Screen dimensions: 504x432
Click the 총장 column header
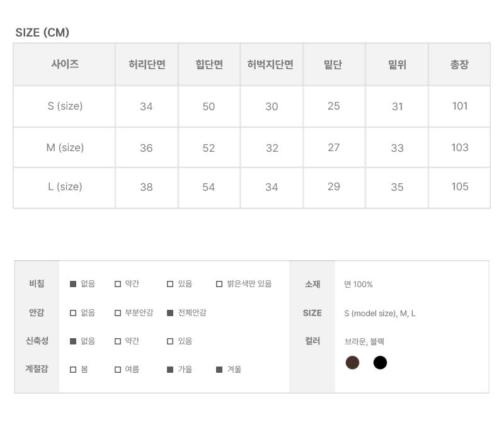[x=459, y=64]
